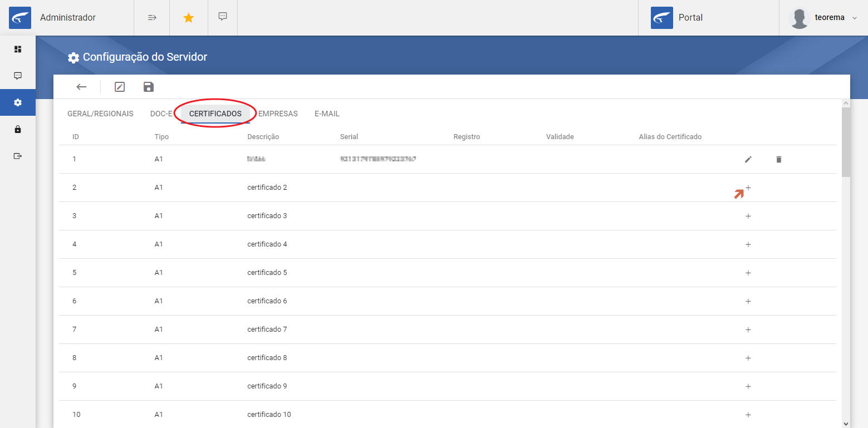Click the scrollbar down arrow
Viewport: 868px width, 428px height.
click(x=846, y=424)
